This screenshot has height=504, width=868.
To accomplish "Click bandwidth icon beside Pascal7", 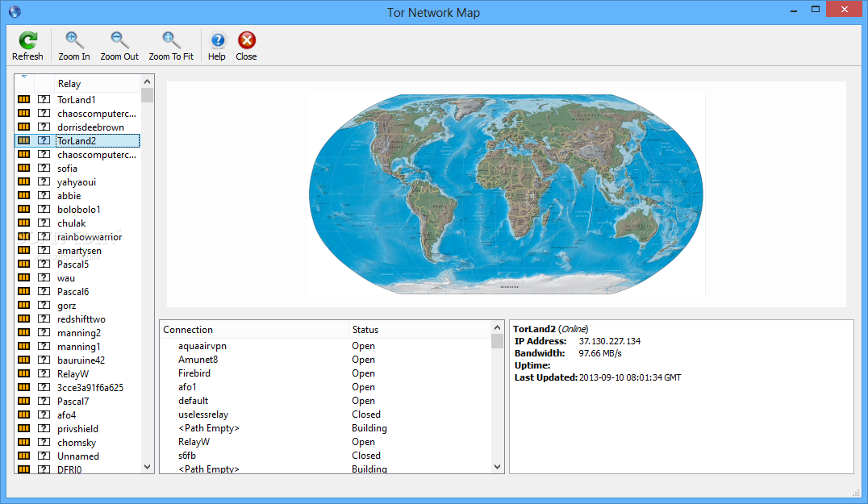I will point(24,401).
